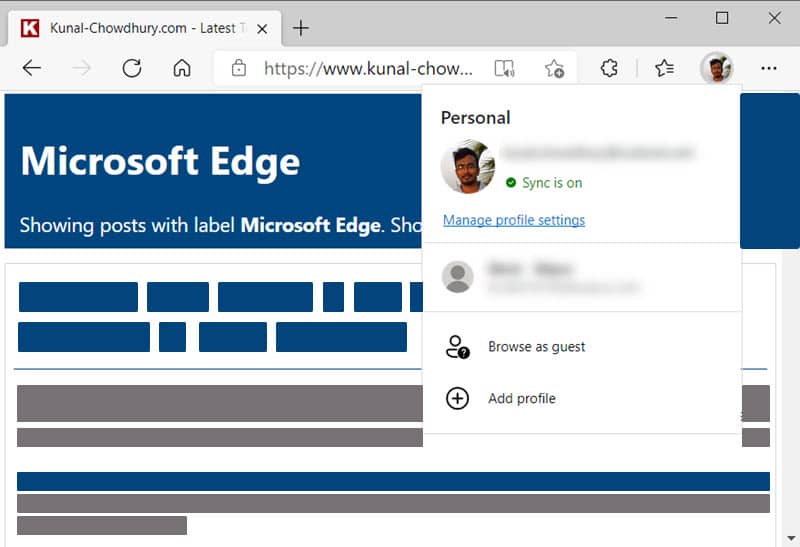Image resolution: width=800 pixels, height=547 pixels.
Task: Select Browse as guest
Action: coord(582,346)
